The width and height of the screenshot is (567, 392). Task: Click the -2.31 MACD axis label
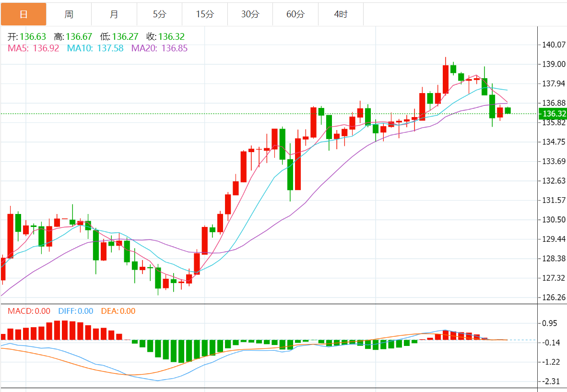(x=551, y=381)
